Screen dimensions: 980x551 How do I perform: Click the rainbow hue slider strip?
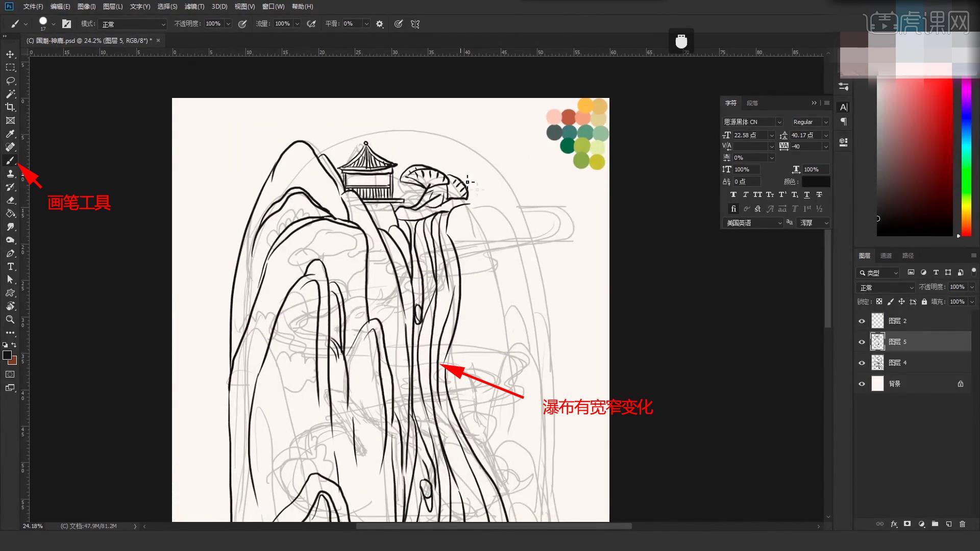click(x=966, y=156)
